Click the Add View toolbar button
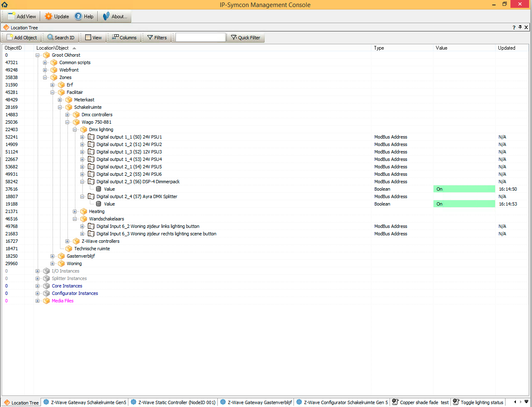 (22, 17)
